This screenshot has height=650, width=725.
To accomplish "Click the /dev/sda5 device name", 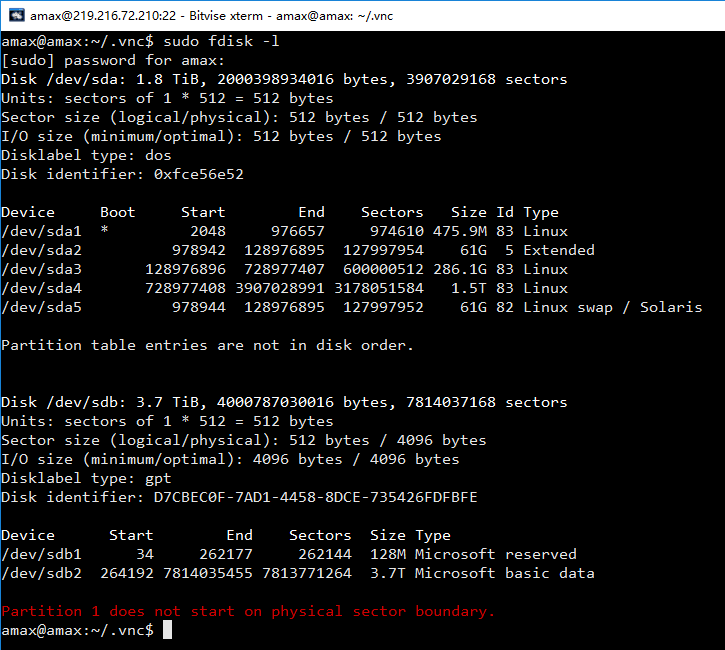I will tap(41, 307).
